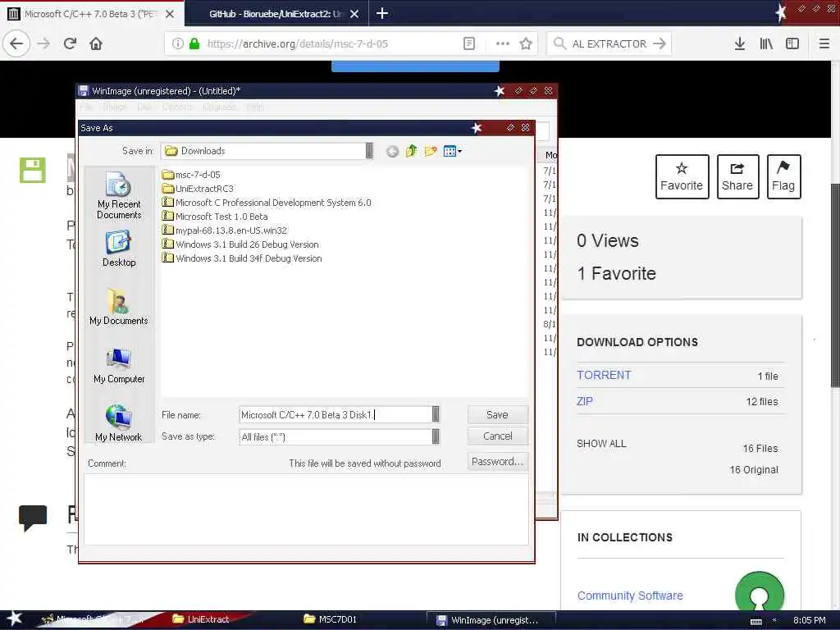
Task: Open the View Menu dropdown in Save As
Action: pyautogui.click(x=452, y=151)
